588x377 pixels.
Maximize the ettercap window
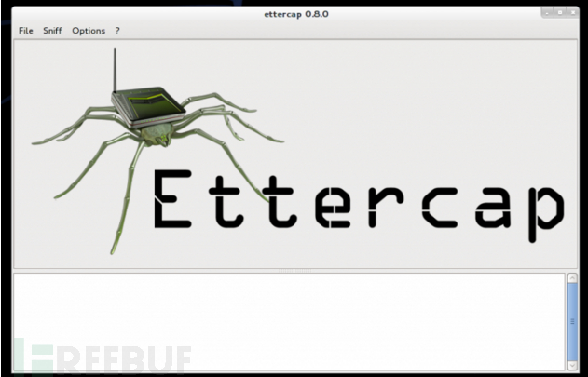(x=560, y=12)
